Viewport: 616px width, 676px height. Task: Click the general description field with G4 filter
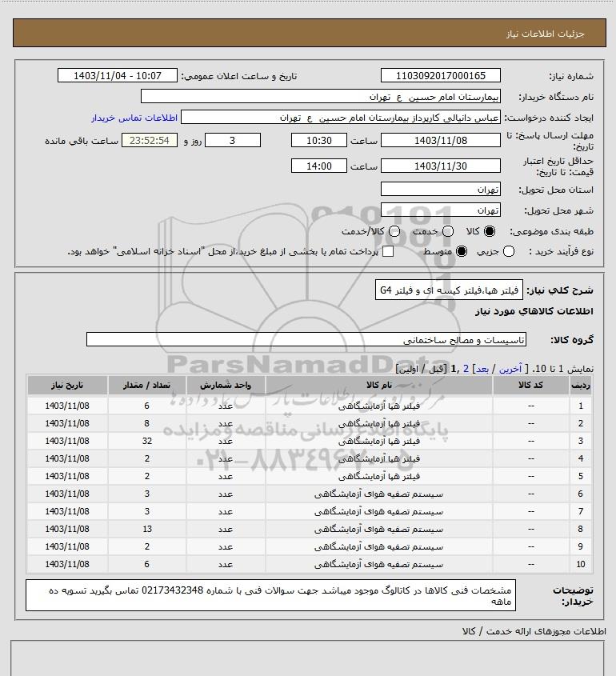(x=449, y=290)
